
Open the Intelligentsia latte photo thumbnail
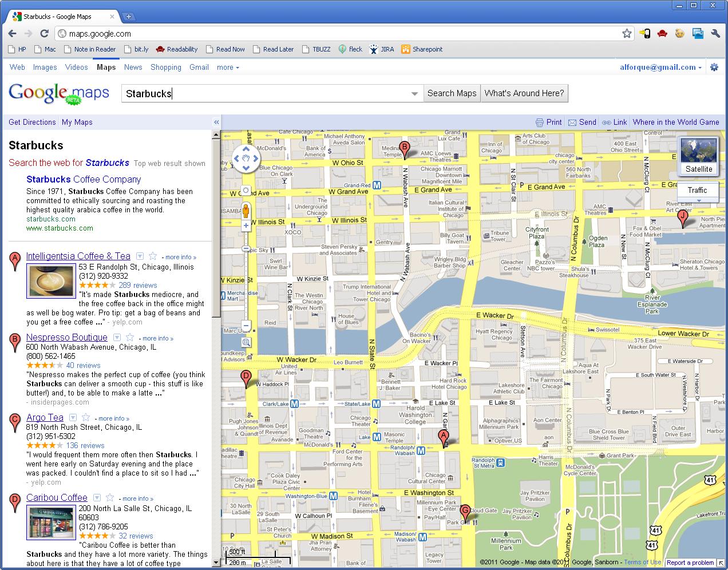click(51, 281)
